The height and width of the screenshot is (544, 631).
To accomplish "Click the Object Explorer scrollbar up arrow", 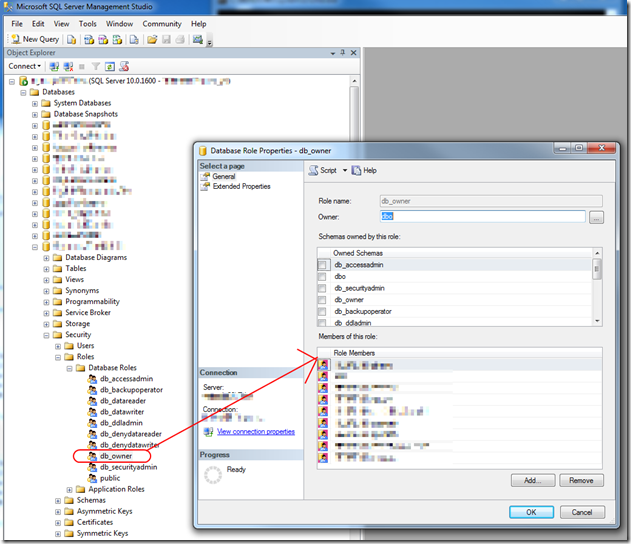I will tap(354, 81).
